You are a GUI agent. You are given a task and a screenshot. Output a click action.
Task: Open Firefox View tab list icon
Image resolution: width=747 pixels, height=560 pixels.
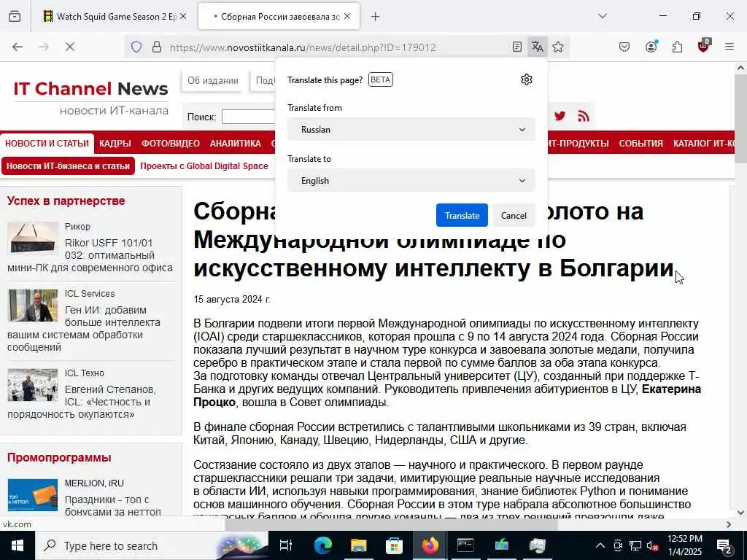15,17
